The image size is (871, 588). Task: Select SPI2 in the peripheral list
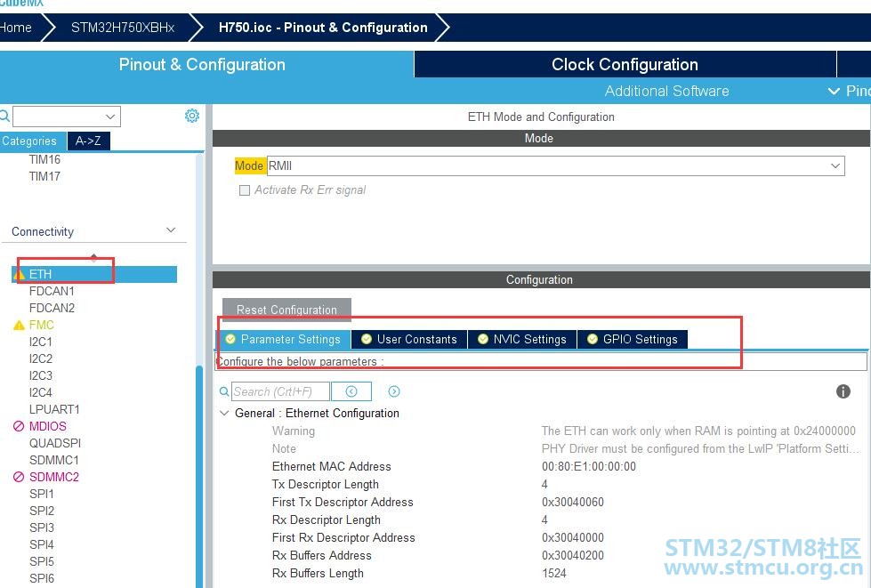click(x=42, y=511)
